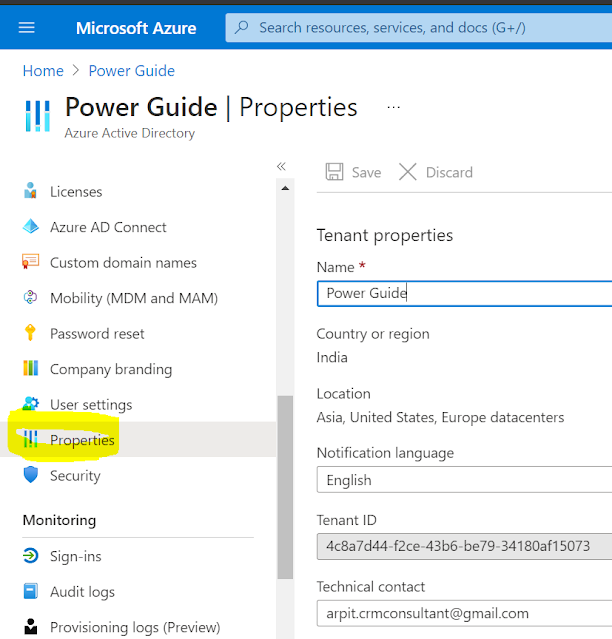Image resolution: width=612 pixels, height=639 pixels.
Task: Collapse the sidebar with double chevron
Action: click(281, 166)
